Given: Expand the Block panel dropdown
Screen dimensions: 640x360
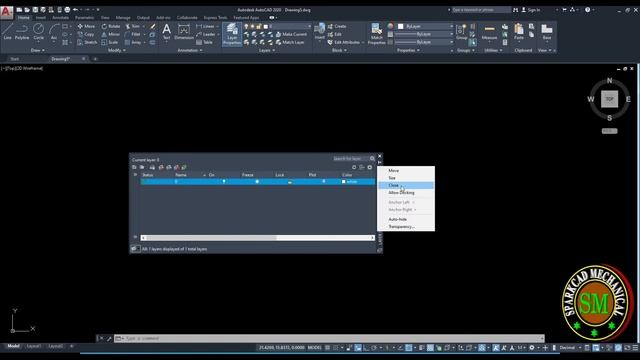Looking at the screenshot, I should pos(339,50).
